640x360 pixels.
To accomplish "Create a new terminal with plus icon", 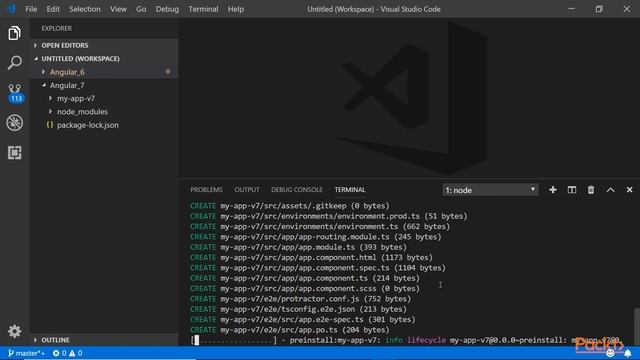I will [553, 190].
